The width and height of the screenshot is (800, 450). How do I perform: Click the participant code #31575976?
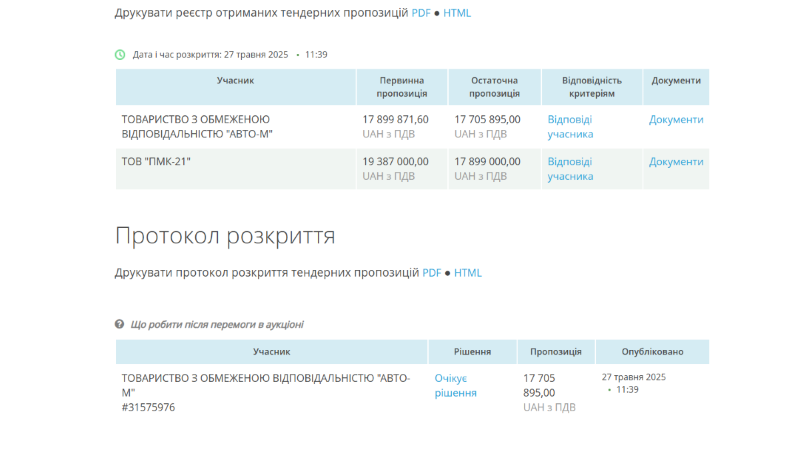pyautogui.click(x=148, y=407)
